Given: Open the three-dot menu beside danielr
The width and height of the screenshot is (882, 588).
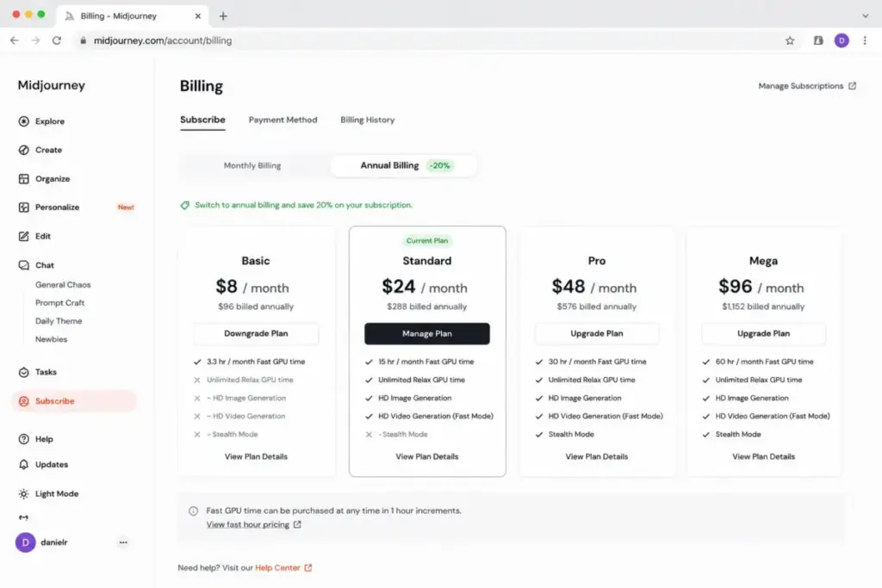Looking at the screenshot, I should point(123,542).
